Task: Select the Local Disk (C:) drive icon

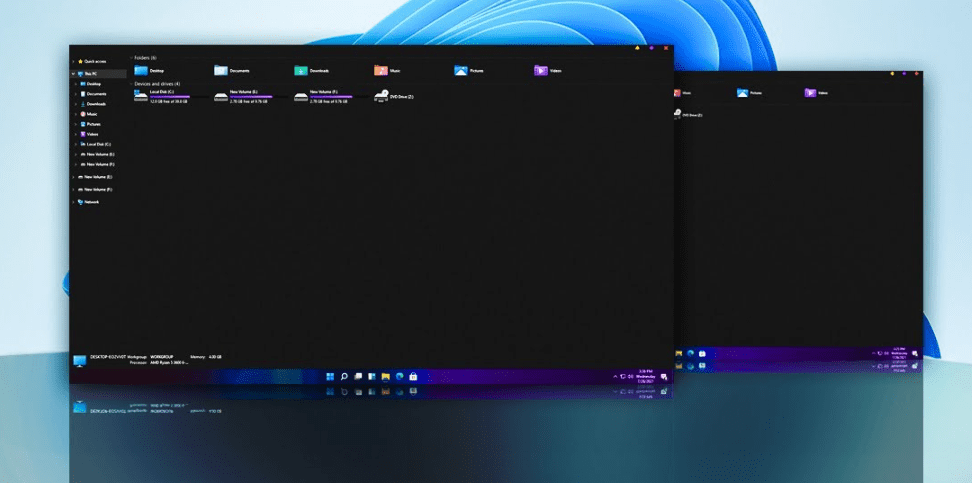Action: pyautogui.click(x=141, y=96)
